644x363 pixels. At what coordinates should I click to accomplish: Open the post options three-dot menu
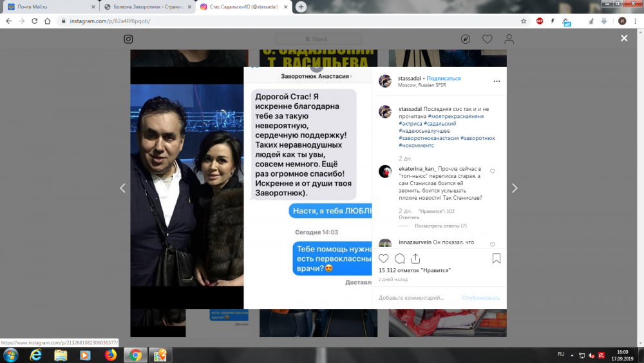pos(497,81)
